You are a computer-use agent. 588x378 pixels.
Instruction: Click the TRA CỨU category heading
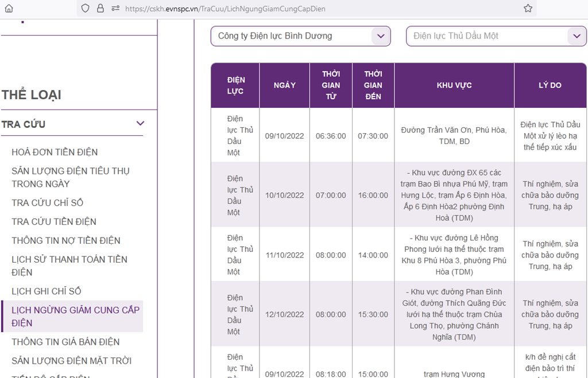point(23,124)
